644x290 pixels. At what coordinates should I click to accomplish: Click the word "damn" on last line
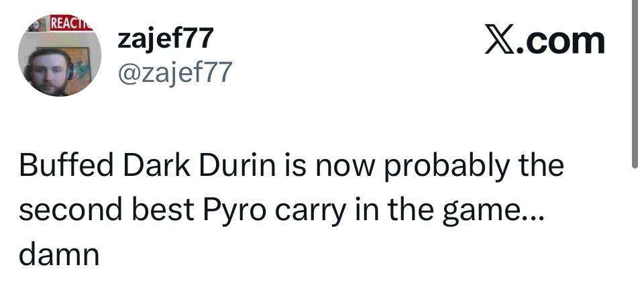tap(59, 254)
